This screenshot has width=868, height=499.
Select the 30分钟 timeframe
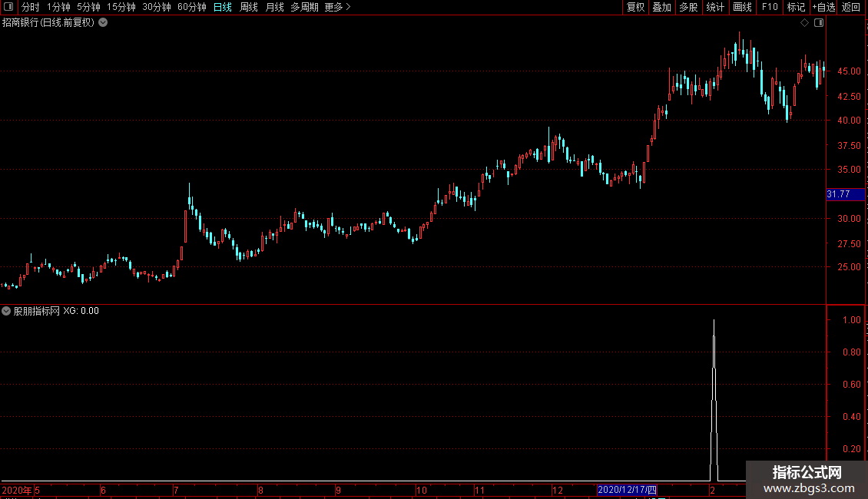(157, 7)
